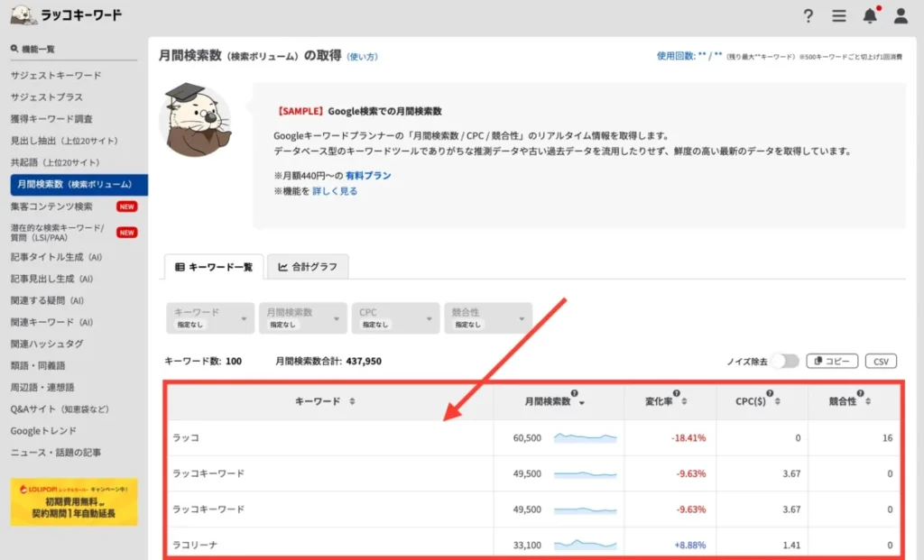Select サジェストキーワード in sidebar

pyautogui.click(x=56, y=76)
